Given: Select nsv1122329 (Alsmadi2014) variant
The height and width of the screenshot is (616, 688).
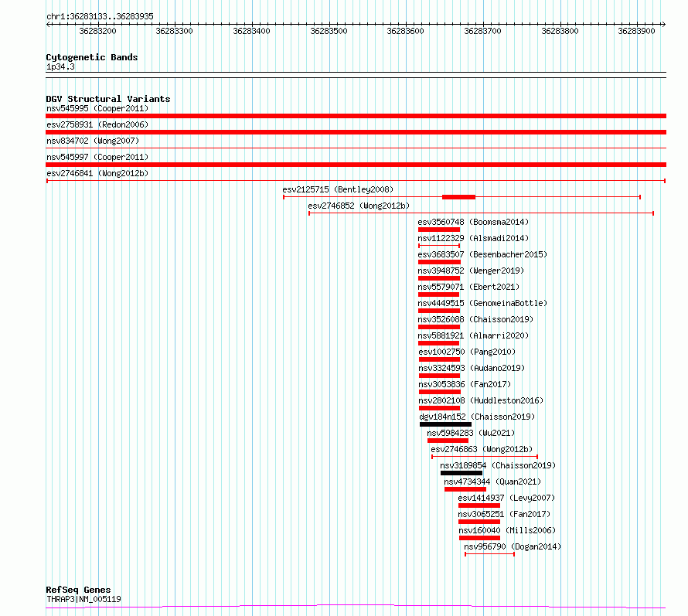Looking at the screenshot, I should (x=473, y=238).
